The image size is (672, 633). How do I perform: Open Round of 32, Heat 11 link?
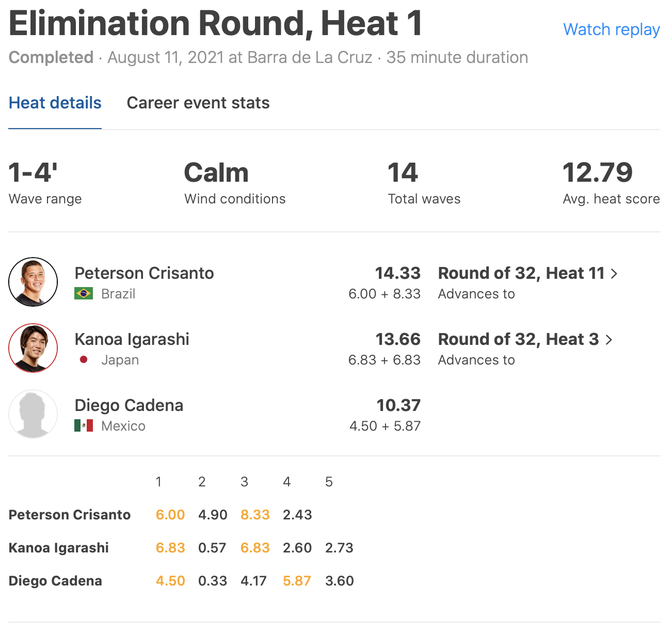click(521, 273)
